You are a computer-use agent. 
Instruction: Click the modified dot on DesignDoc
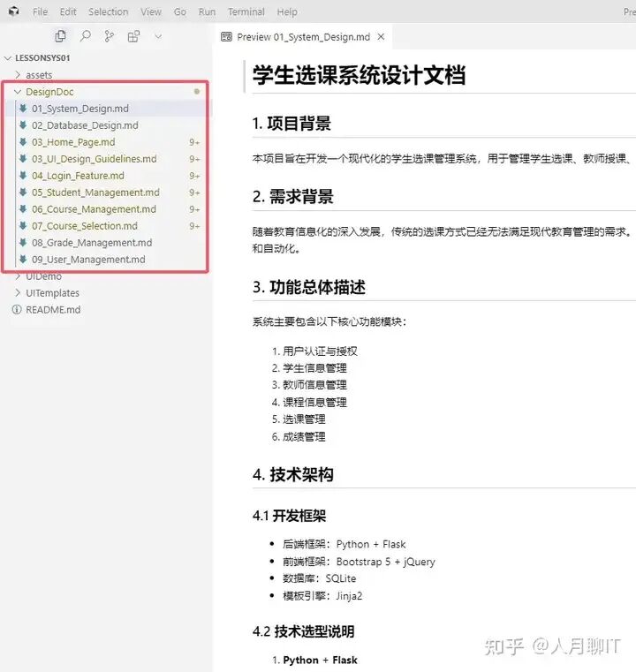pos(197,91)
